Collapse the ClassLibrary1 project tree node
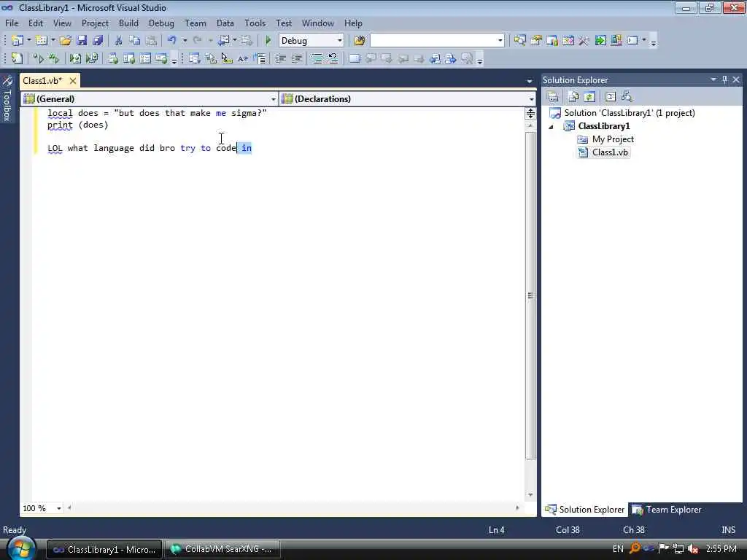The height and width of the screenshot is (560, 747). click(x=551, y=127)
